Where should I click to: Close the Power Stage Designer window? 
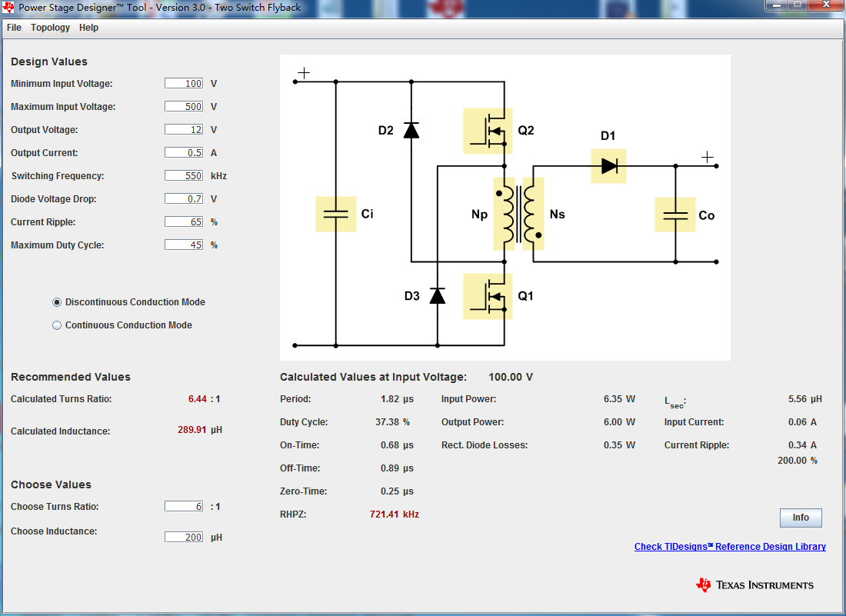(825, 5)
